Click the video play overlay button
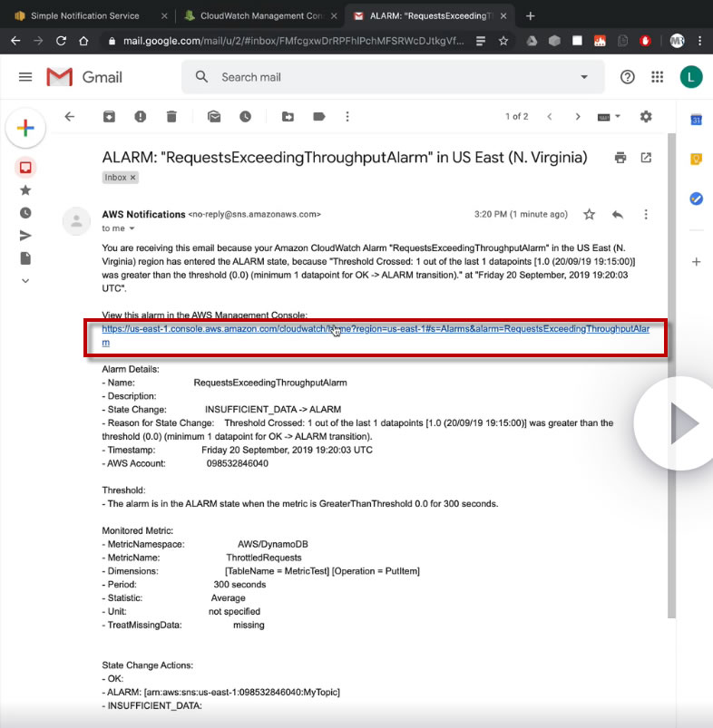 point(681,423)
